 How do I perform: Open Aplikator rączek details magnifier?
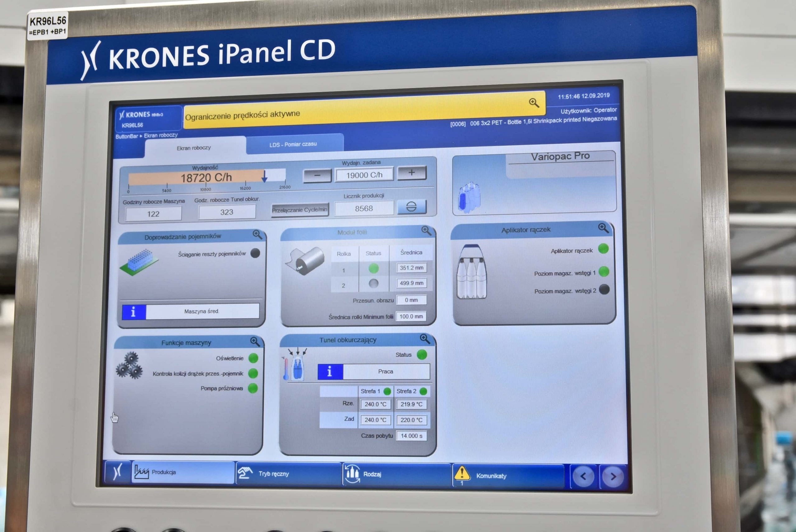pos(603,228)
